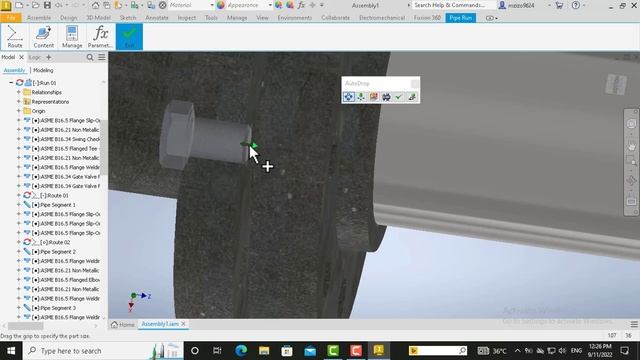Click the Pan hand in navigation bar
Viewport: 640px width, 360px height.
point(631,145)
